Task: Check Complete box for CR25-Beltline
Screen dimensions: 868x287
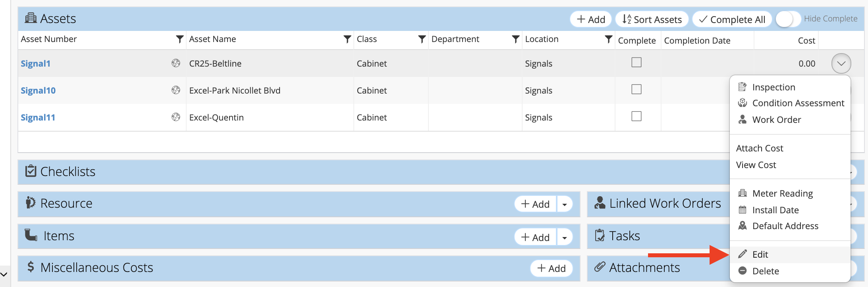Action: tap(637, 63)
